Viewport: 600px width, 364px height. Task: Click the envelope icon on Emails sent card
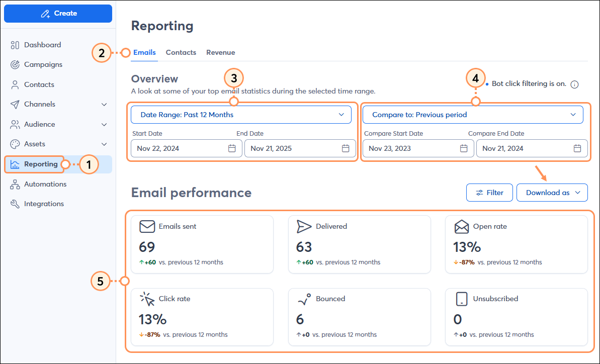click(147, 226)
